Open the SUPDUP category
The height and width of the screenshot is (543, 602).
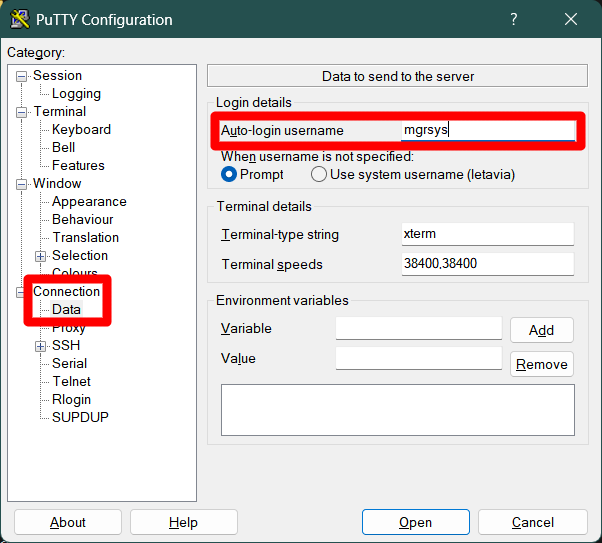tap(80, 417)
